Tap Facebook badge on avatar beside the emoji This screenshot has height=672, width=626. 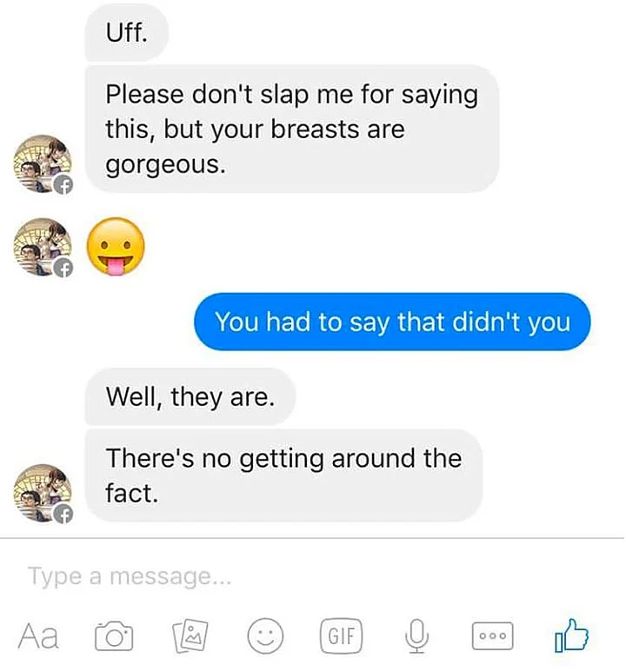(63, 269)
